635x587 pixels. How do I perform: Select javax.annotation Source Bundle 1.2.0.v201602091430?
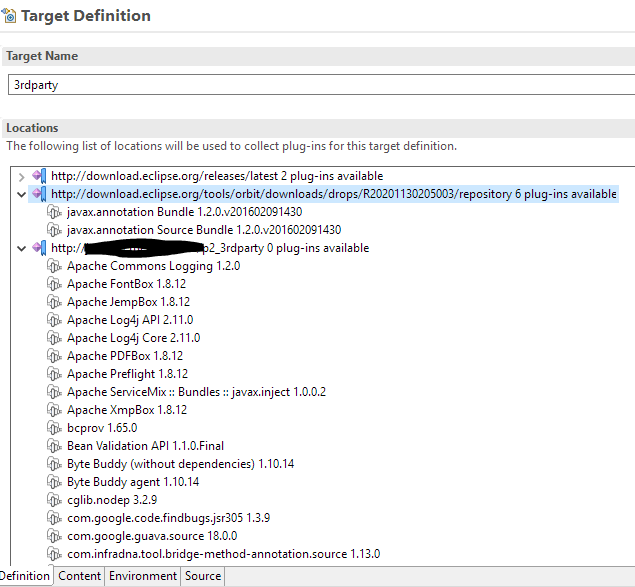(204, 230)
